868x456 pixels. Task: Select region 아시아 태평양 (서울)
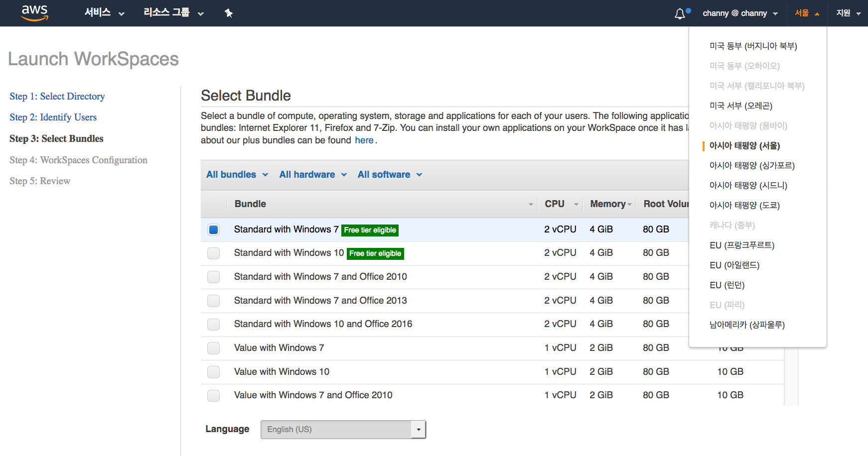745,146
